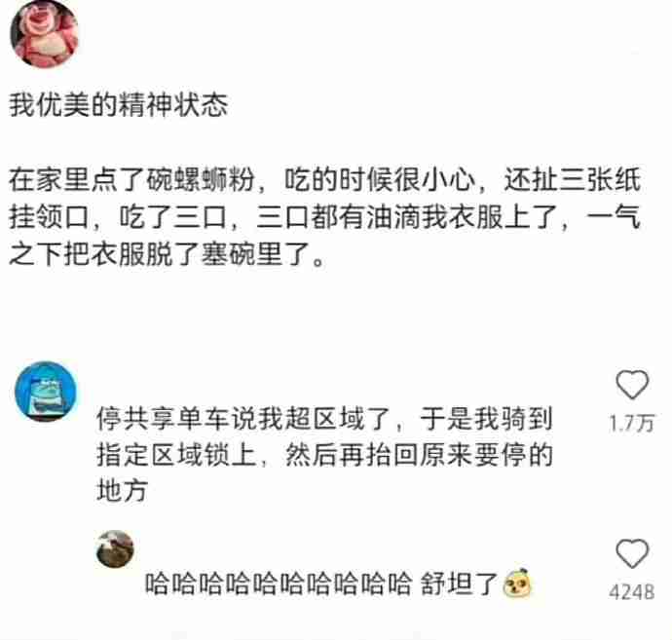Open the small reply author avatar
Viewport: 672px width, 640px height.
tap(115, 548)
